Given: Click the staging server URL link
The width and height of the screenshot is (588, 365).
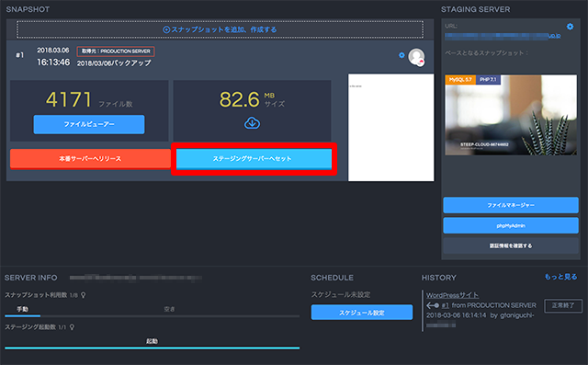Looking at the screenshot, I should click(x=503, y=36).
